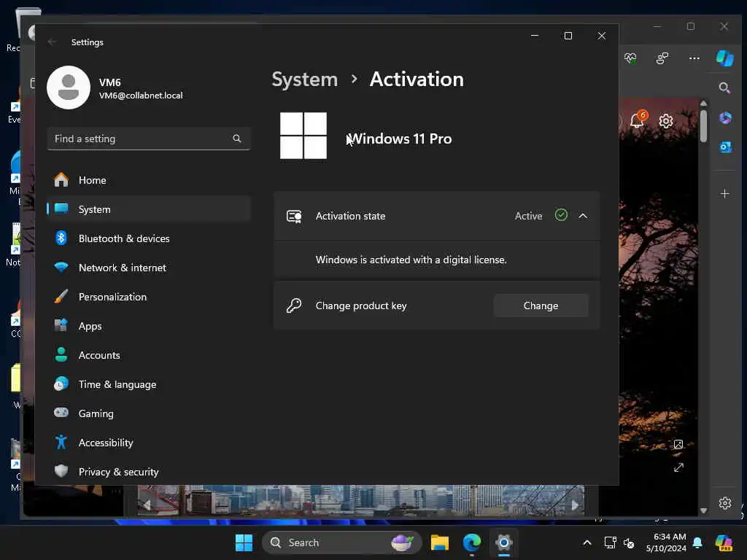The height and width of the screenshot is (560, 747).
Task: Click the Home house icon
Action: [61, 179]
